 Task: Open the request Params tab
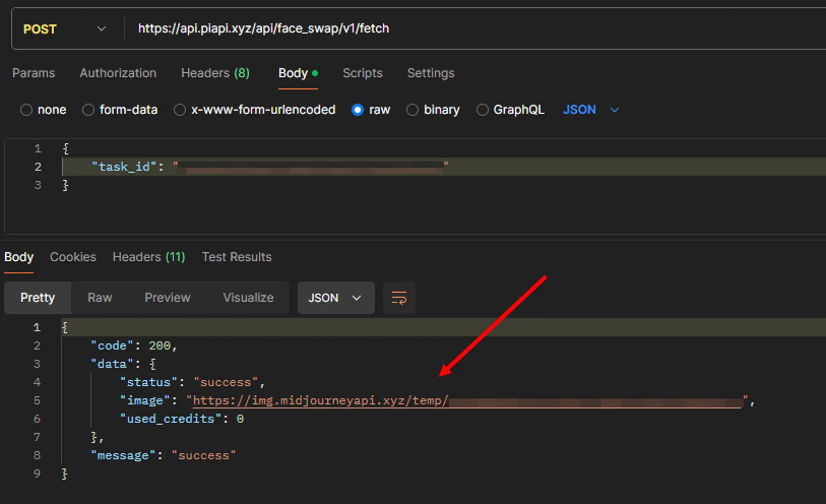pos(33,73)
